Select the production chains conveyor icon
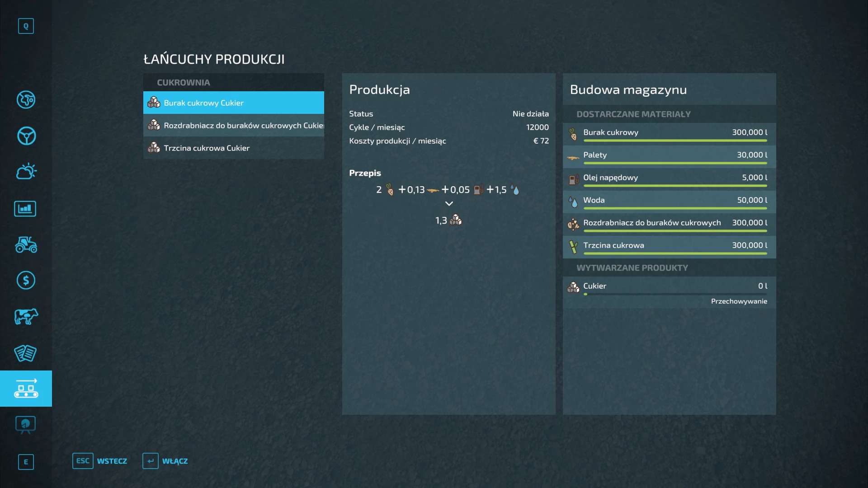Image resolution: width=868 pixels, height=488 pixels. point(26,389)
